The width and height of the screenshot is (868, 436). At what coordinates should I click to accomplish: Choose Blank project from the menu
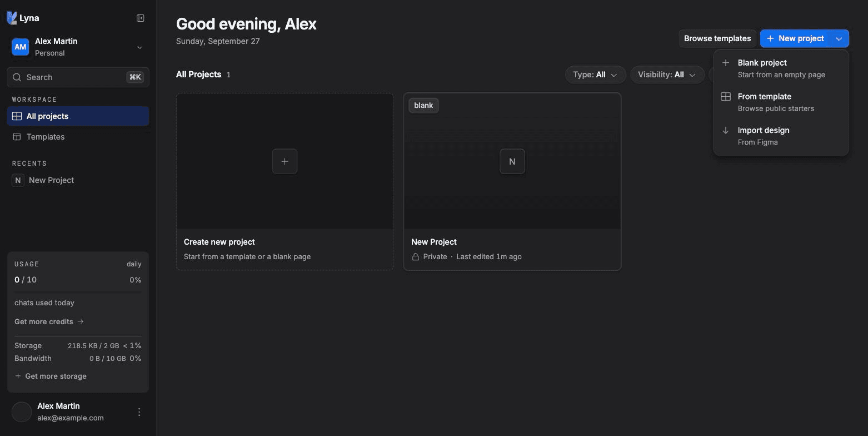(x=781, y=68)
